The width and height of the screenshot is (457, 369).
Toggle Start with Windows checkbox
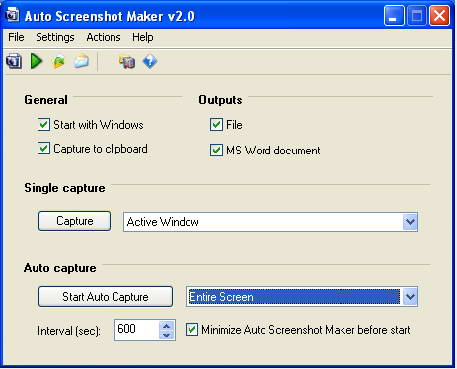[x=44, y=125]
